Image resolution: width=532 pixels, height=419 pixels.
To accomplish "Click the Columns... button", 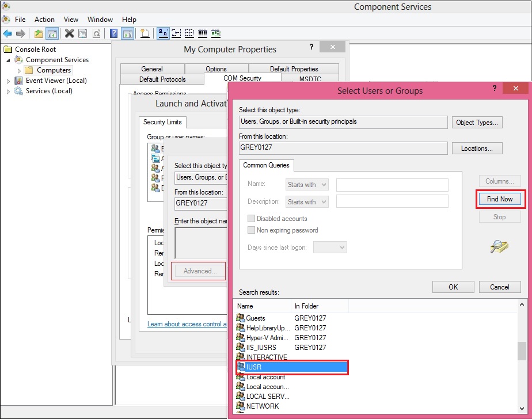I will [500, 181].
